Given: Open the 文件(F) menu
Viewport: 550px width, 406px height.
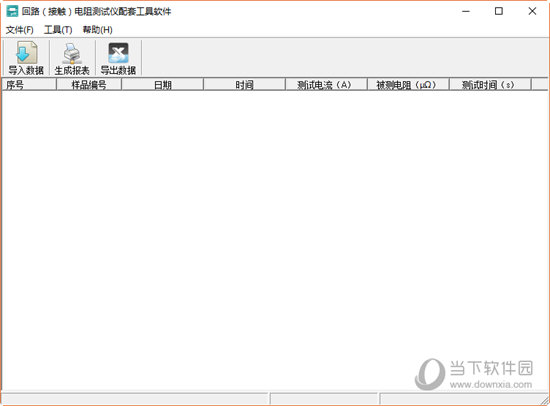Looking at the screenshot, I should point(20,30).
